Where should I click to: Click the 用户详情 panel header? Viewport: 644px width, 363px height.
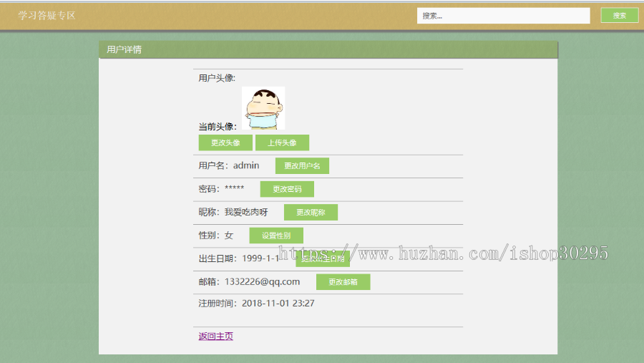328,49
